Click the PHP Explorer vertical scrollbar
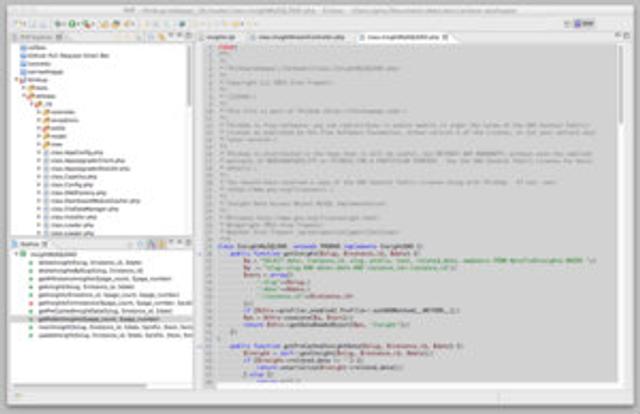 pos(189,100)
